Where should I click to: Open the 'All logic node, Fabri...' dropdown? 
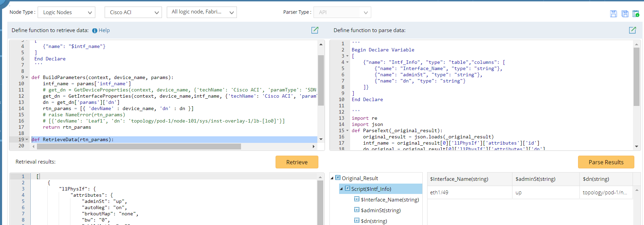pyautogui.click(x=202, y=12)
